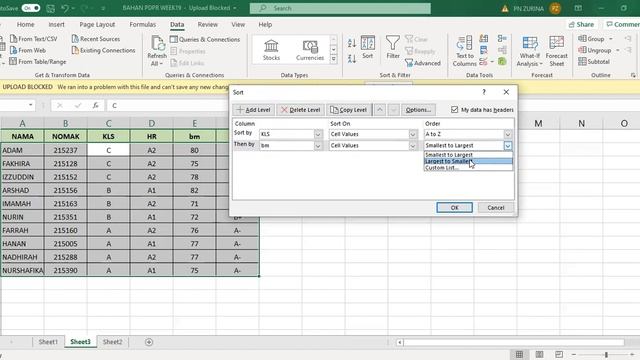Switch to Page Layout view in status bar
640x360 pixels.
[x=539, y=354]
